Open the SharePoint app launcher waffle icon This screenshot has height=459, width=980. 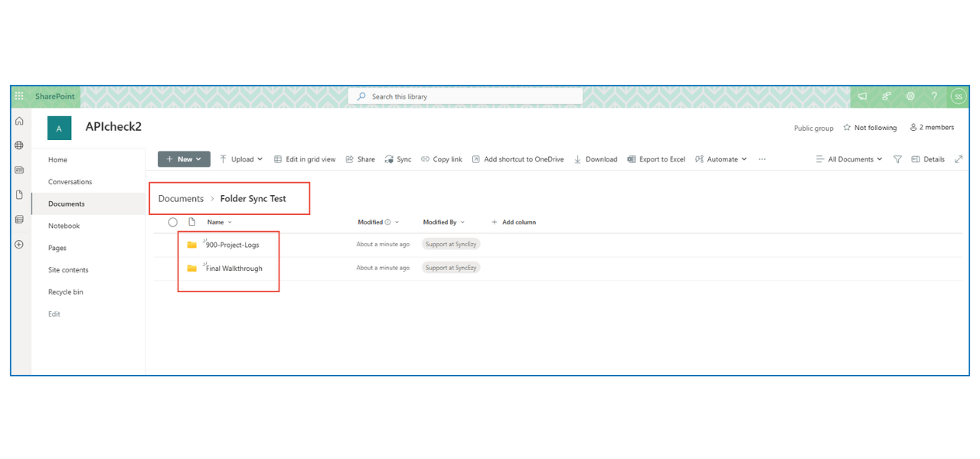[x=18, y=96]
